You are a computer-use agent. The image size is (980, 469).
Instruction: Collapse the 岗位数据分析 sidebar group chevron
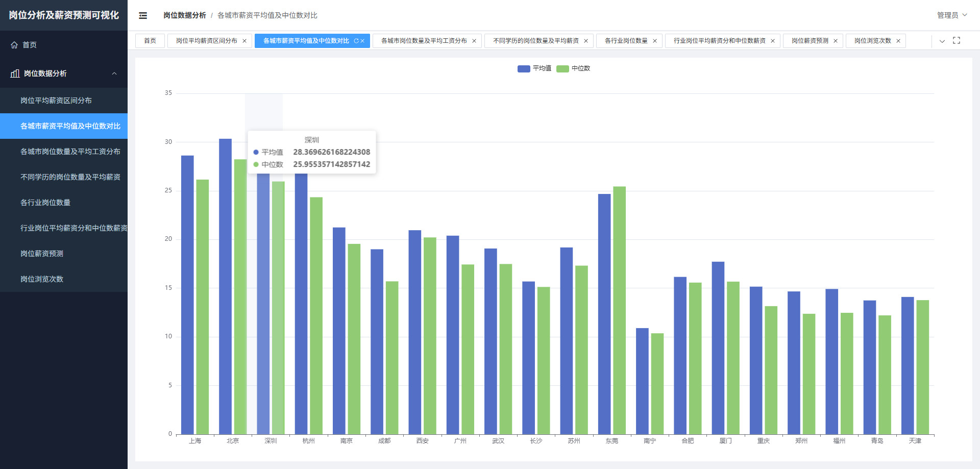[114, 73]
